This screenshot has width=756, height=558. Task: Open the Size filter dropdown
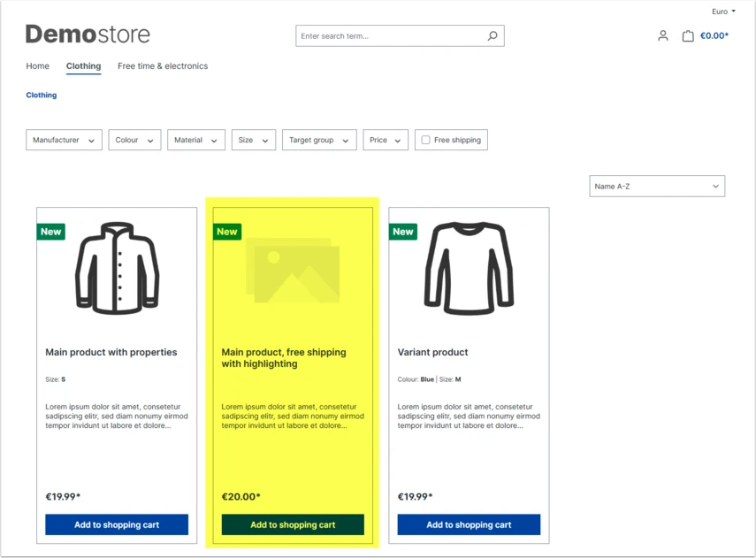click(x=254, y=140)
